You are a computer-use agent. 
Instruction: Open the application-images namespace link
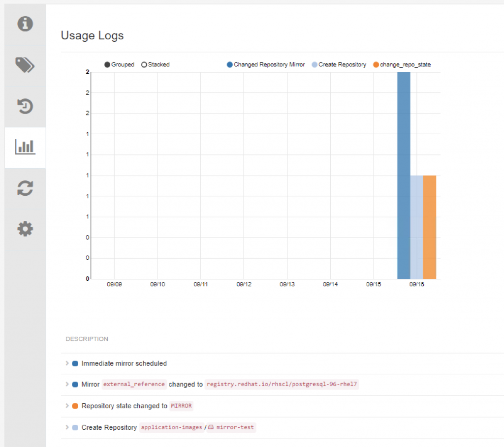tap(172, 427)
